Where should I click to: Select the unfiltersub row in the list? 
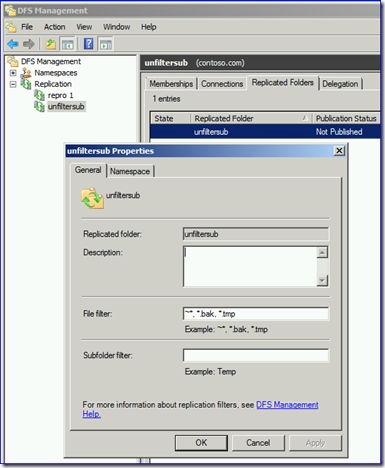click(x=265, y=132)
